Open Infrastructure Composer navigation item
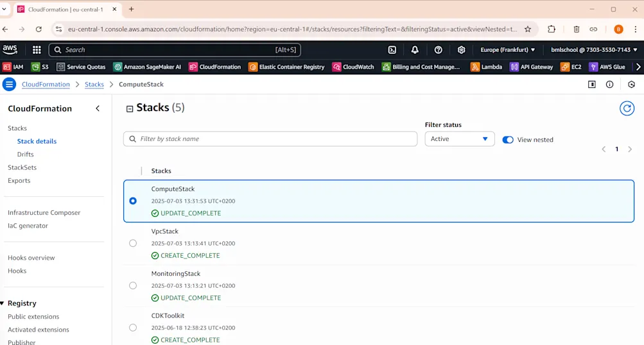The image size is (644, 345). tap(44, 212)
